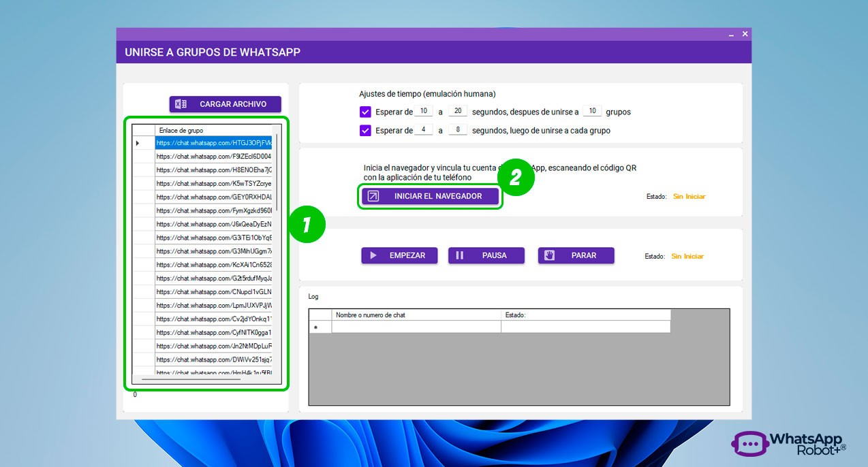Close the Unirse a Grupos window

[x=745, y=33]
